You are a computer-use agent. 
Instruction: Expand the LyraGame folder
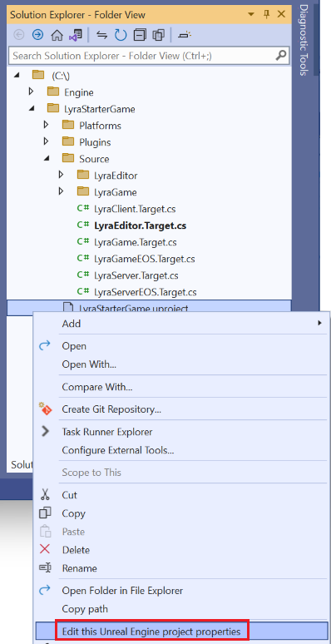[62, 191]
